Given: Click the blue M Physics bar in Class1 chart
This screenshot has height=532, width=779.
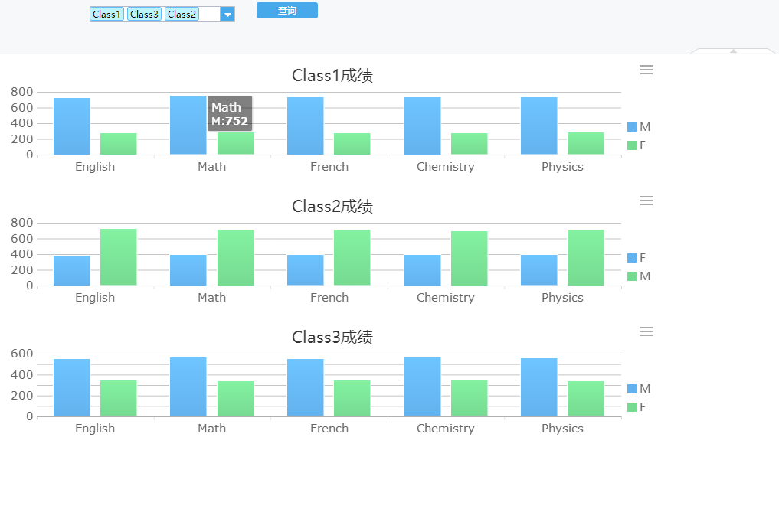Looking at the screenshot, I should click(539, 126).
